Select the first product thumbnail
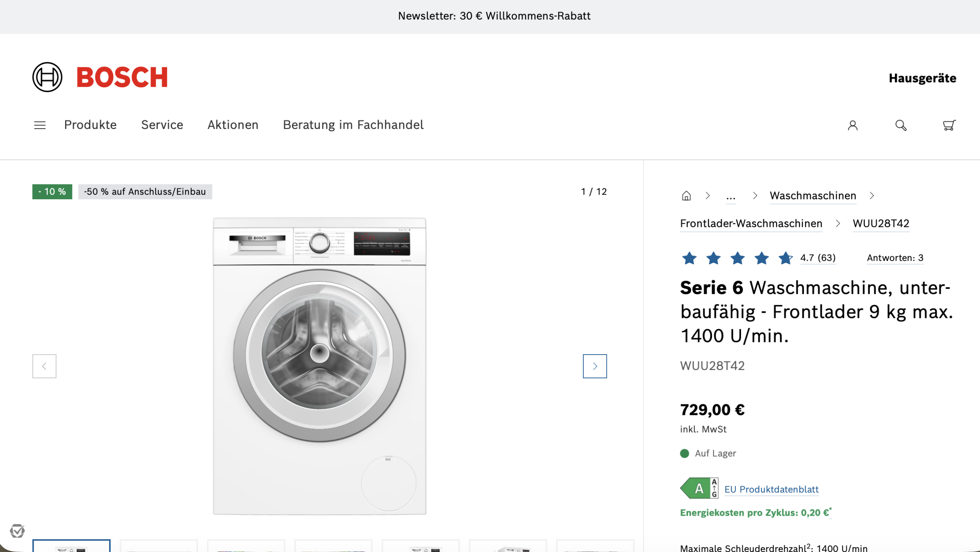 (x=72, y=546)
